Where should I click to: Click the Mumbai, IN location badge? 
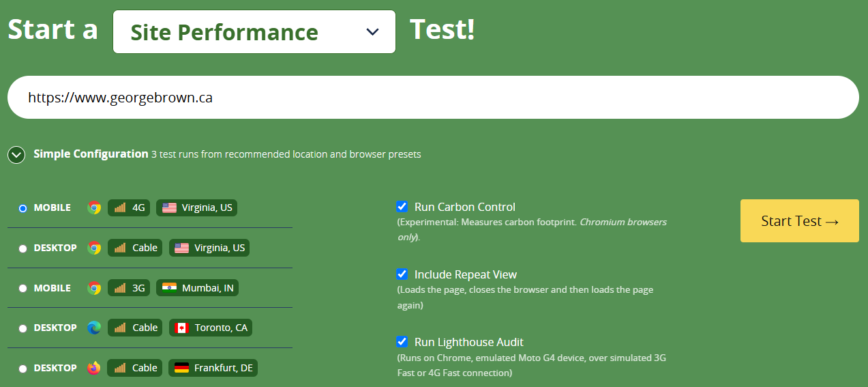coord(197,288)
